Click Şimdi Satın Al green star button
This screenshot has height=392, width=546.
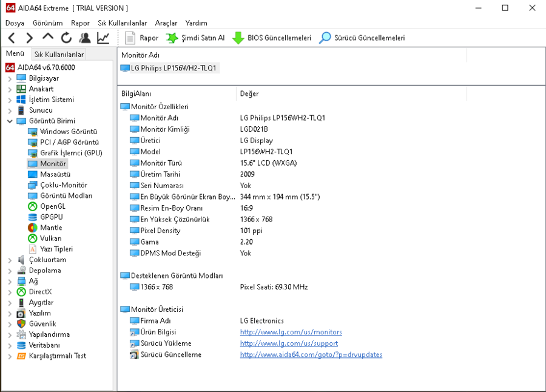pyautogui.click(x=195, y=38)
